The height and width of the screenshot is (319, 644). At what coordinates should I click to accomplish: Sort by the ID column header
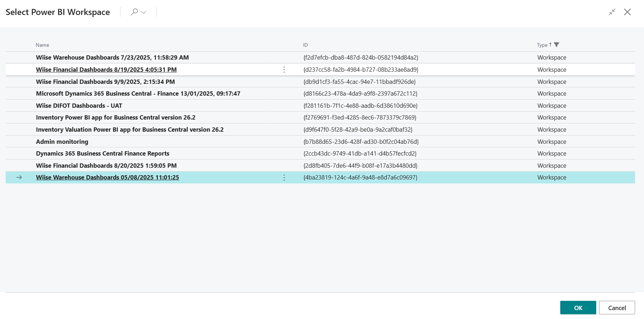[305, 45]
